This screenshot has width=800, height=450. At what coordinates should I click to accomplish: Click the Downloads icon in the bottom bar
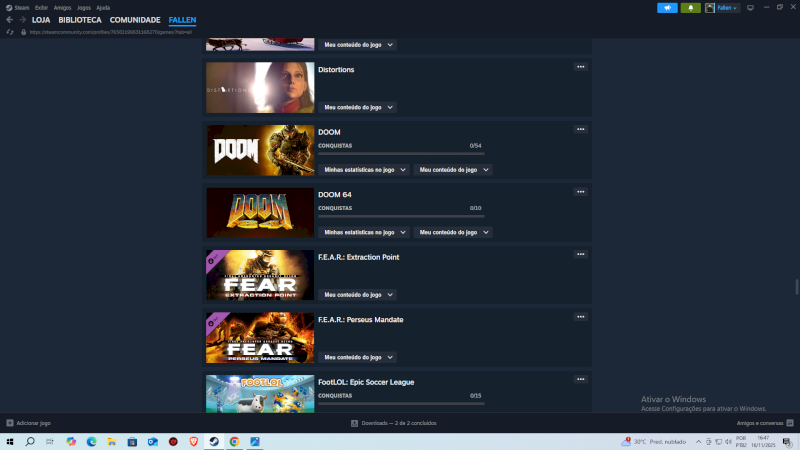[355, 423]
